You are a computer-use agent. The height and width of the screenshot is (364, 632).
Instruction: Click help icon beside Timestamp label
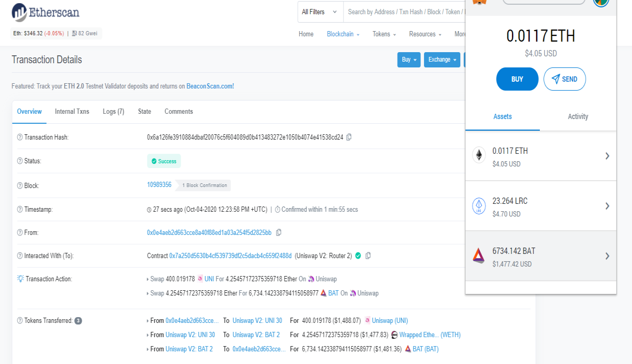20,210
